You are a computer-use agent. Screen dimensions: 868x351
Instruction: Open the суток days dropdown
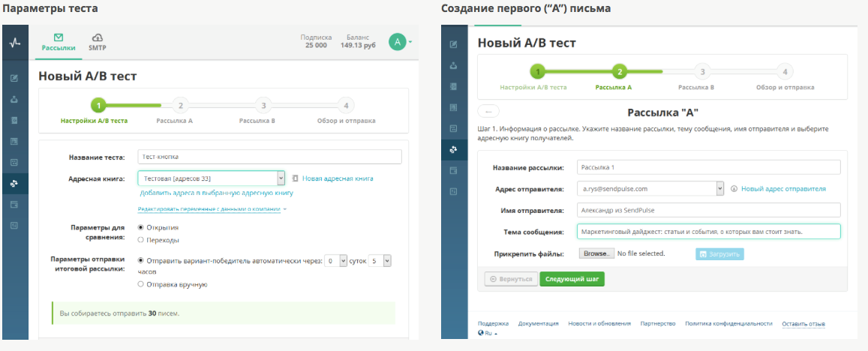point(336,261)
